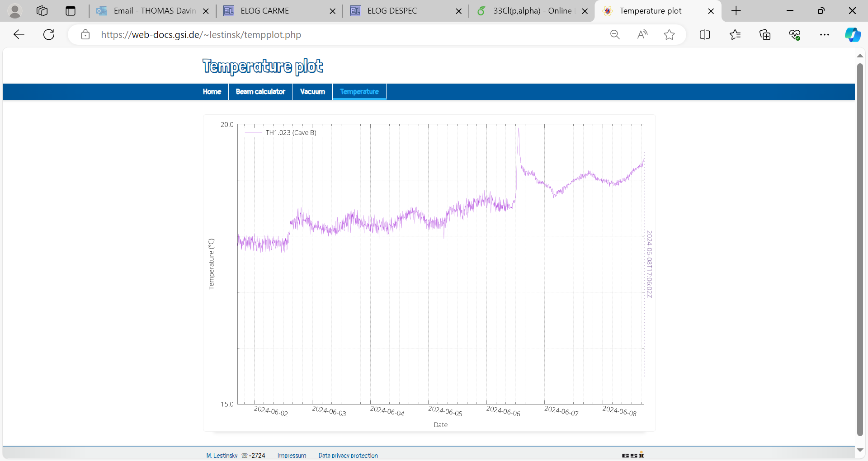Click the address bar URL
Image resolution: width=868 pixels, height=461 pixels.
point(201,35)
